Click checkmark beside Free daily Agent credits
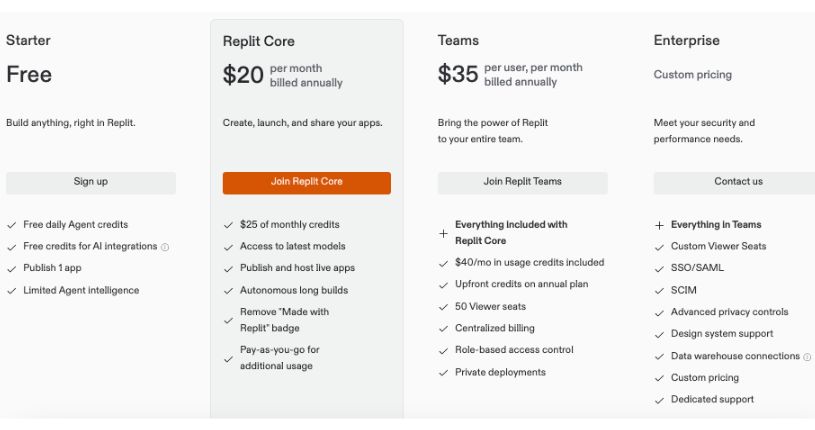 point(11,225)
